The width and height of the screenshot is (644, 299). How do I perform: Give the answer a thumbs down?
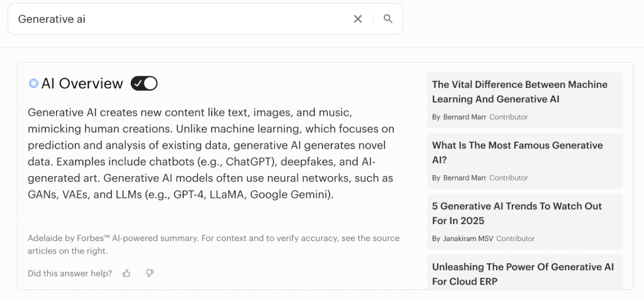click(150, 273)
